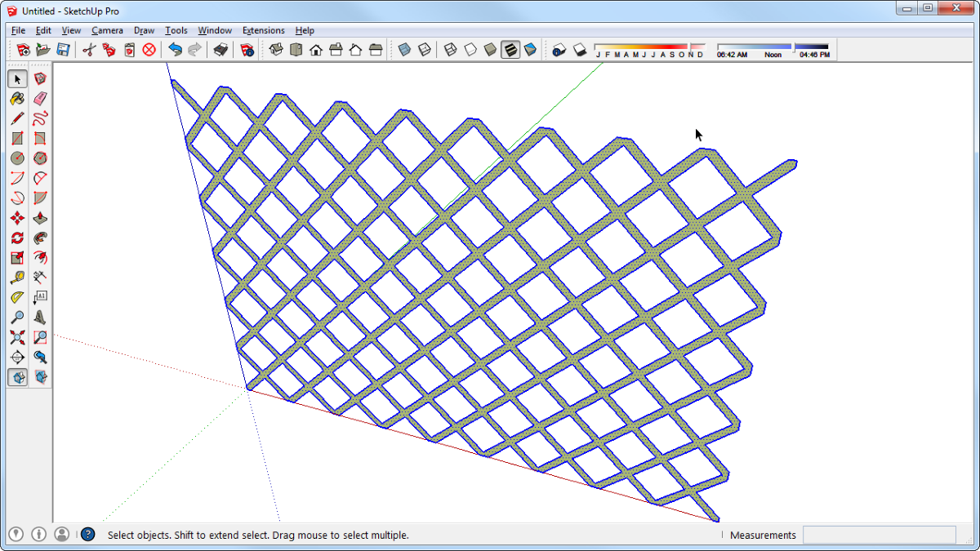Click the Paste clipboard icon
This screenshot has width=980, height=551.
(x=129, y=50)
